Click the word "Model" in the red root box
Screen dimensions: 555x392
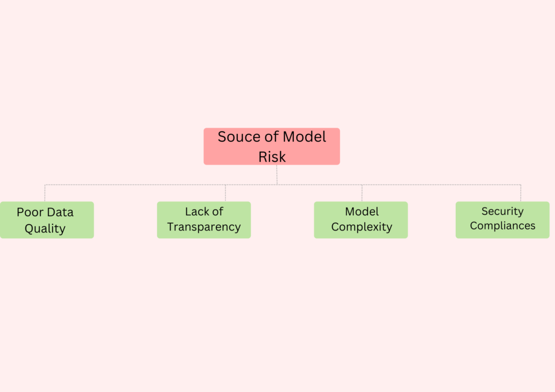(x=305, y=137)
